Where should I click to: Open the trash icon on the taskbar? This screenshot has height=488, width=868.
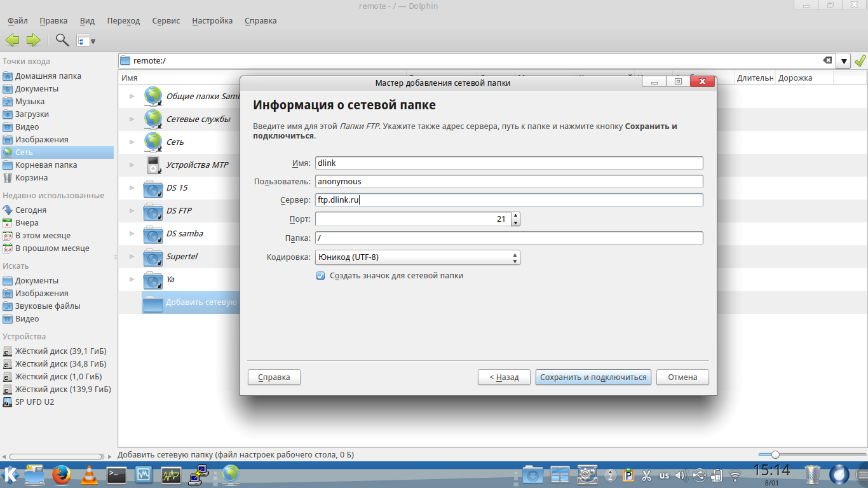(813, 475)
